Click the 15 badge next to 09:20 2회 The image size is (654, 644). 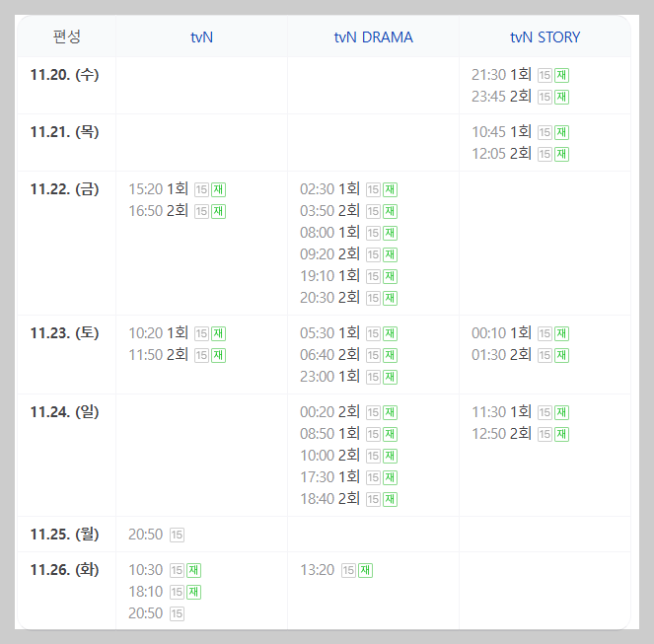(373, 254)
